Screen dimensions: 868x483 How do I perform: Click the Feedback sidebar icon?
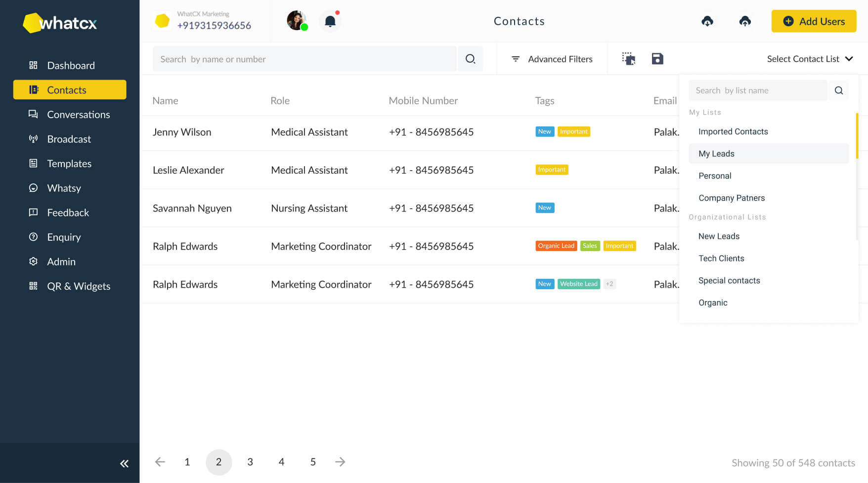(x=33, y=213)
